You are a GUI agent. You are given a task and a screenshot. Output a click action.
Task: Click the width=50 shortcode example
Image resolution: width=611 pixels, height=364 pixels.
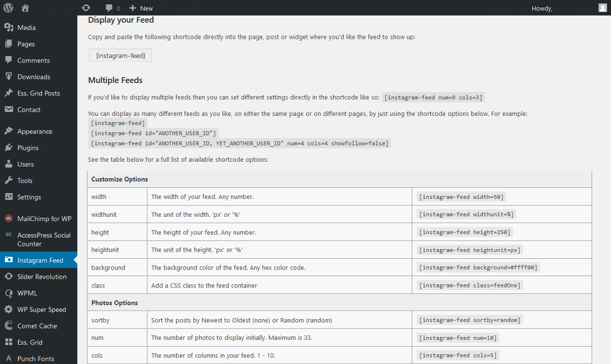point(461,197)
